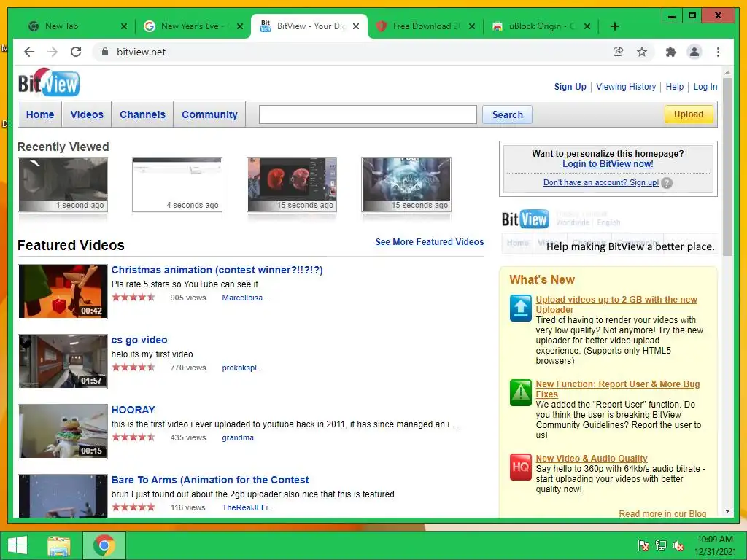Open the Channels navigation item

142,114
